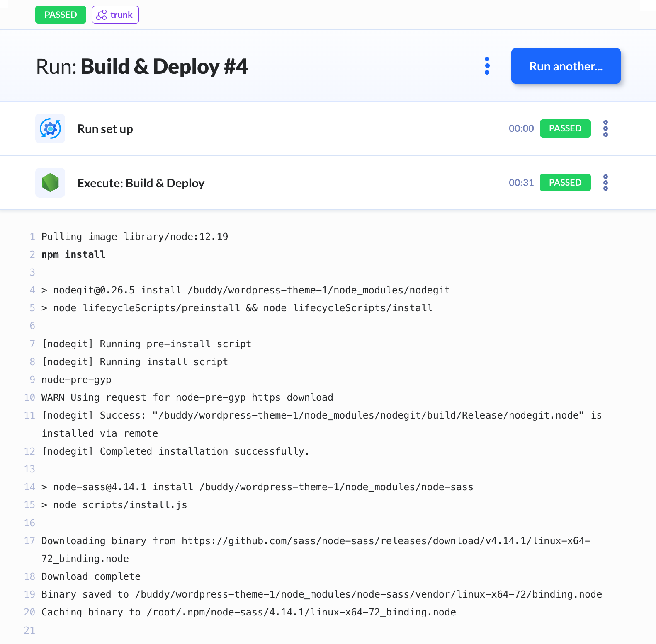Collapse the Execute: Build & Deploy row

coord(328,183)
